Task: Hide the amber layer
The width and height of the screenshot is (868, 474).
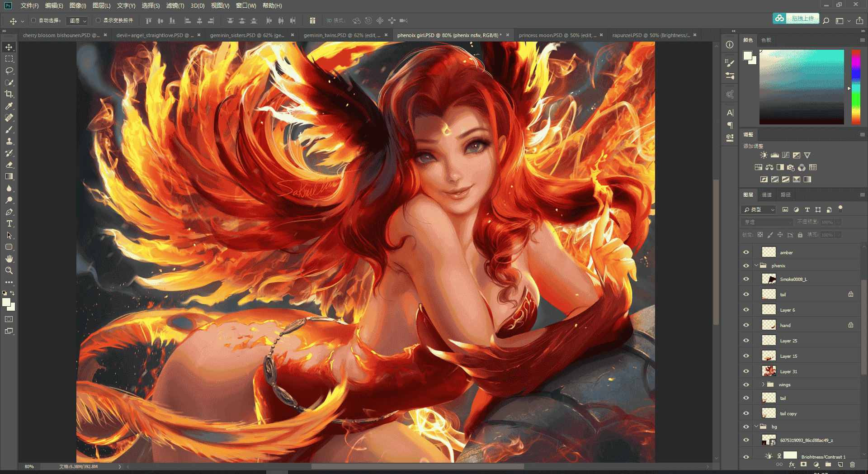Action: pyautogui.click(x=746, y=252)
